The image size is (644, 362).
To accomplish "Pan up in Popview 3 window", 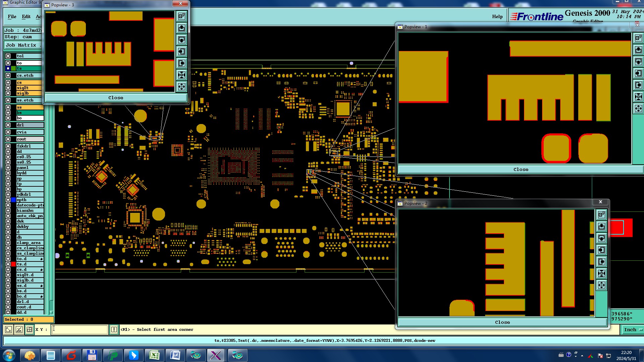I will [x=181, y=28].
